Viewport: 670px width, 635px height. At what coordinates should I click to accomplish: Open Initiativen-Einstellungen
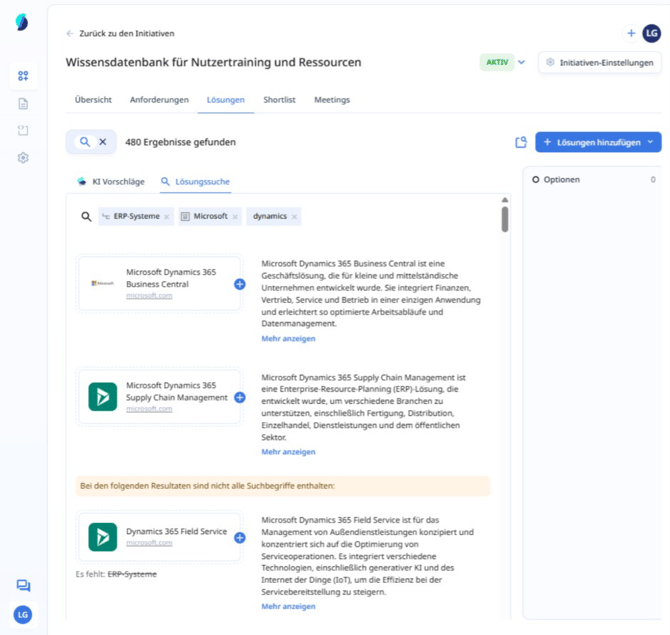pos(600,63)
